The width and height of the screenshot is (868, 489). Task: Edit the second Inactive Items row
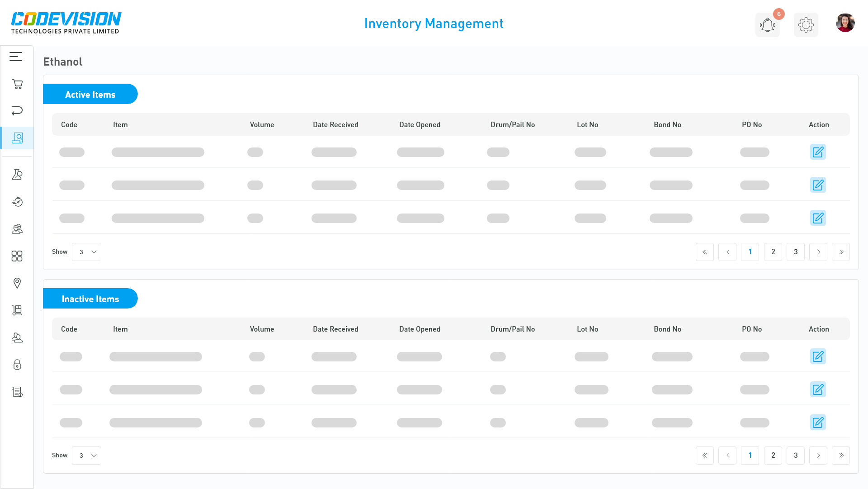pyautogui.click(x=818, y=389)
